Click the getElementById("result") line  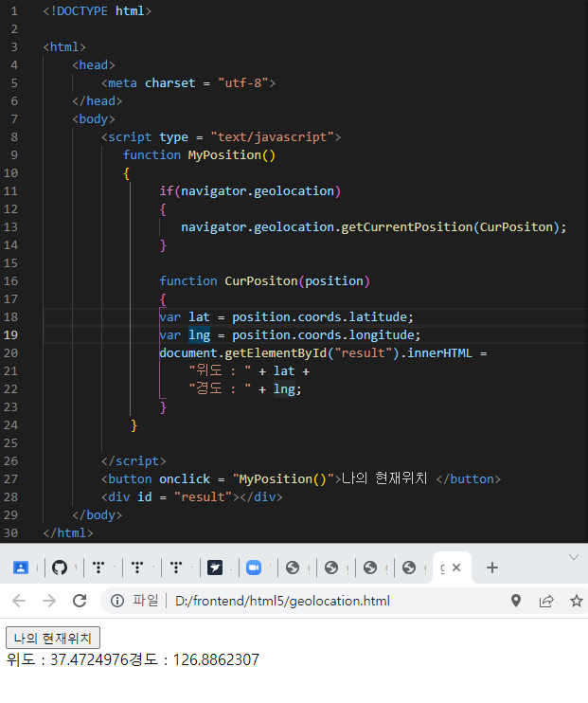point(323,353)
